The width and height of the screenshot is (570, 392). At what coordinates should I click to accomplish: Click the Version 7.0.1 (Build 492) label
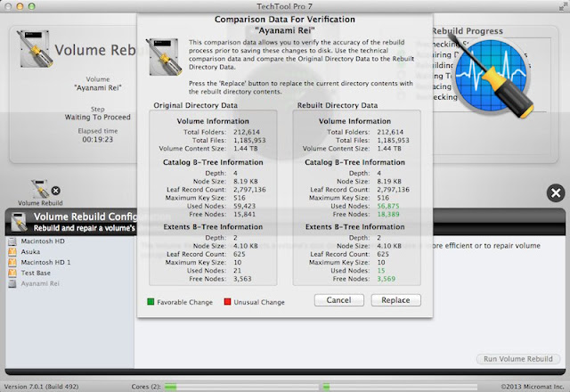(41, 387)
